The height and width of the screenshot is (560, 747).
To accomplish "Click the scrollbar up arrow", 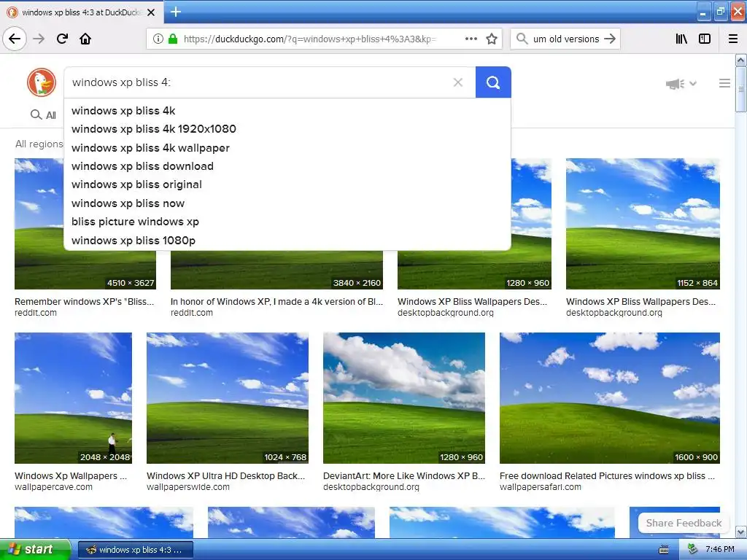I will (x=740, y=60).
